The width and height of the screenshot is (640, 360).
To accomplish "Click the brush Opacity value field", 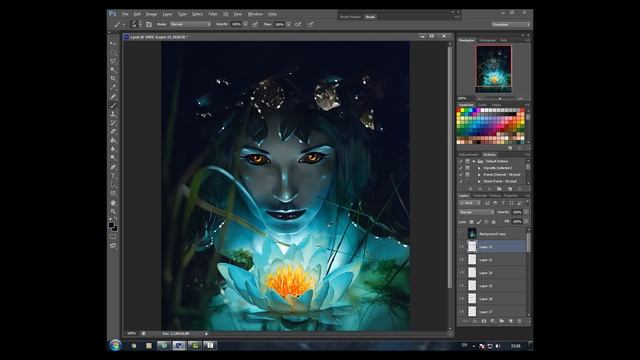I will (x=237, y=24).
